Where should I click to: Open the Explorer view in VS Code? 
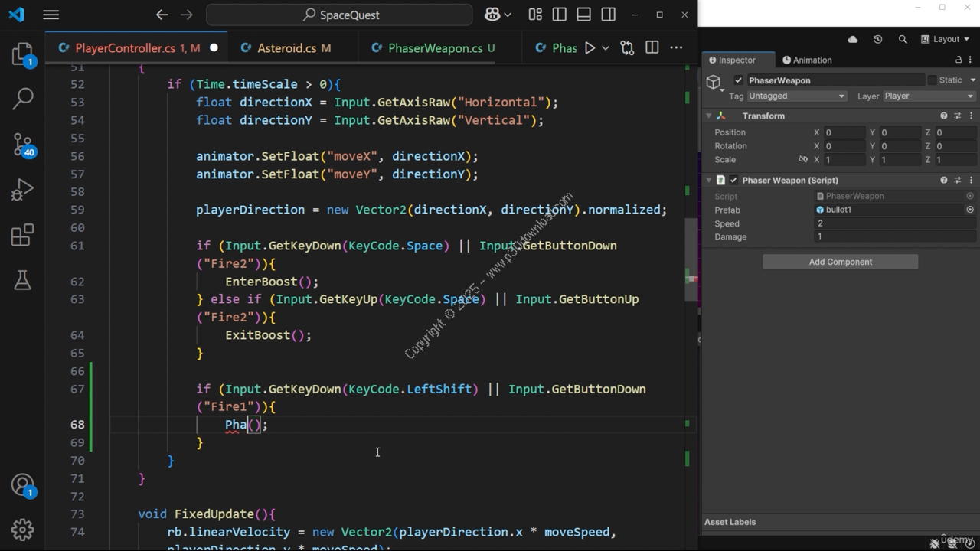[22, 54]
